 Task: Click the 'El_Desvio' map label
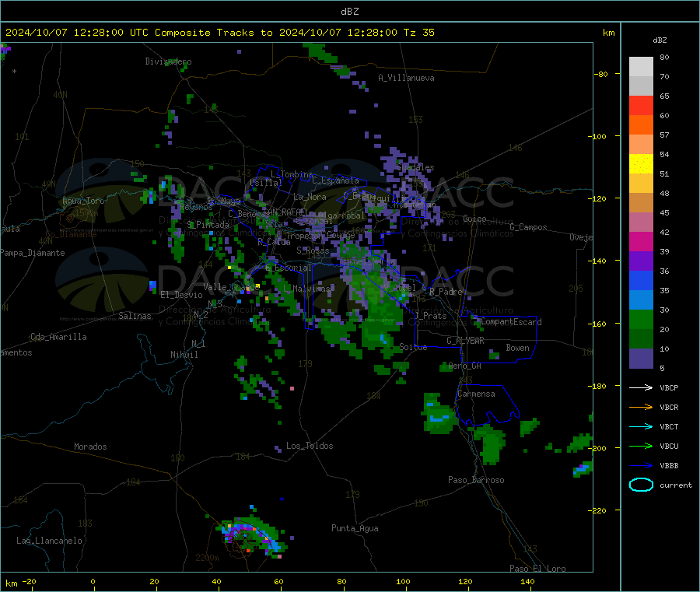click(x=181, y=295)
